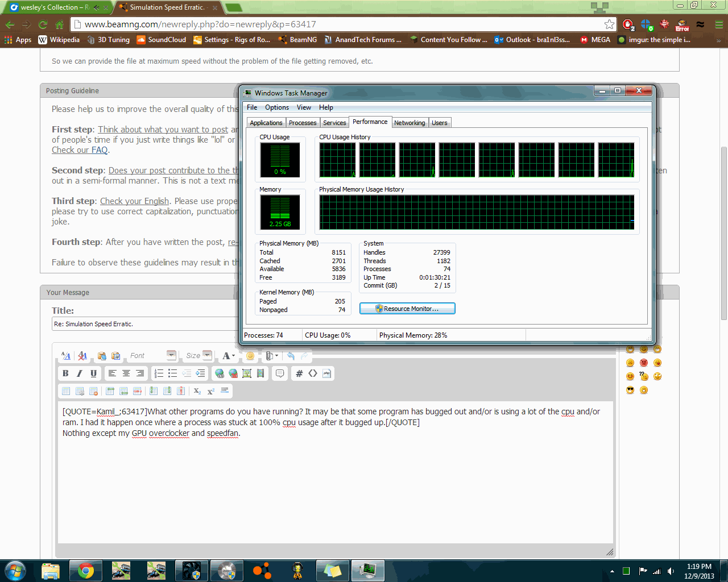
Task: Insert the sunglasses cool smiley
Action: pyautogui.click(x=630, y=390)
